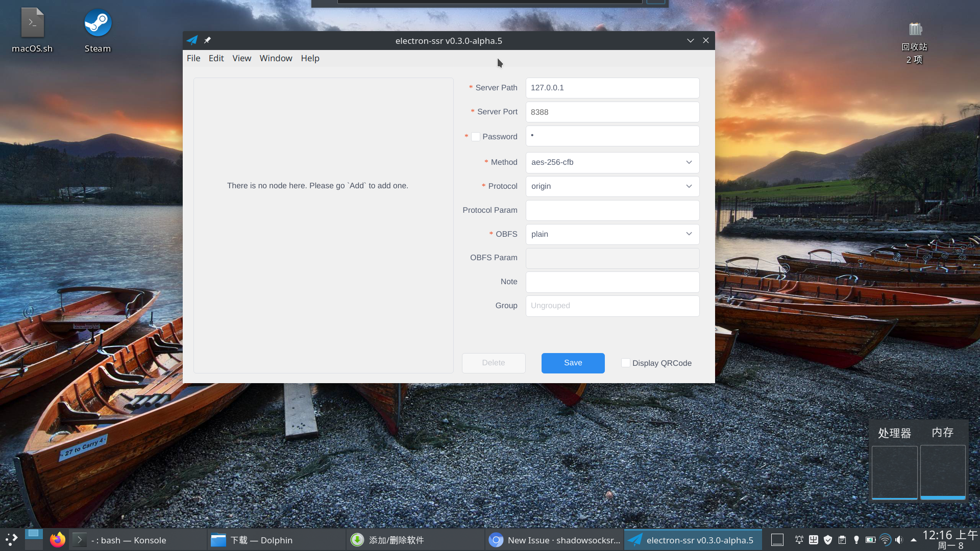980x551 pixels.
Task: Click the electron-ssr taskbar entry
Action: [x=693, y=540]
